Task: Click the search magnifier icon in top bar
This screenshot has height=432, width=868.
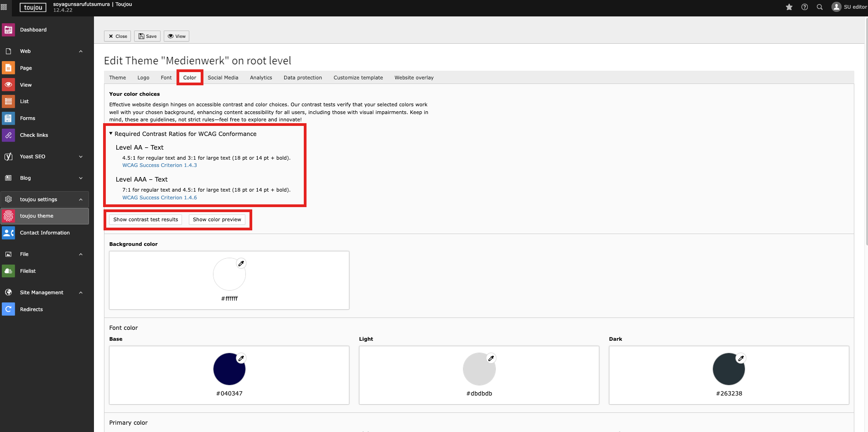Action: [820, 7]
